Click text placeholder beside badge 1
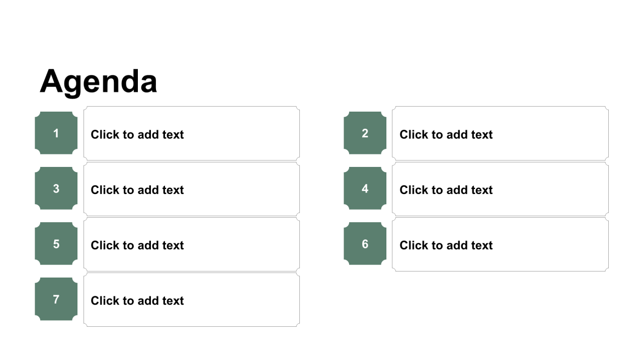644x362 pixels. tap(192, 134)
